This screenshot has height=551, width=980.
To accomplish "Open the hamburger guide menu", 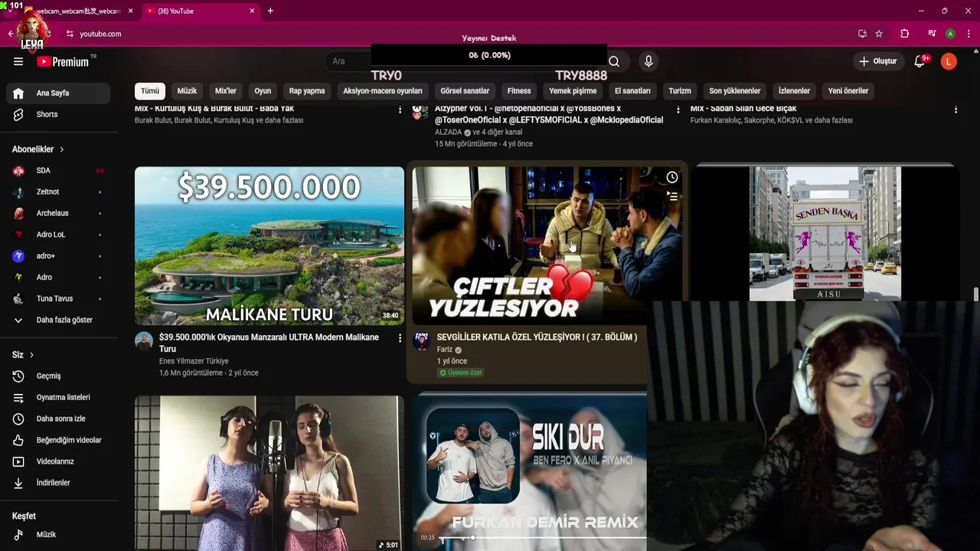I will point(18,61).
